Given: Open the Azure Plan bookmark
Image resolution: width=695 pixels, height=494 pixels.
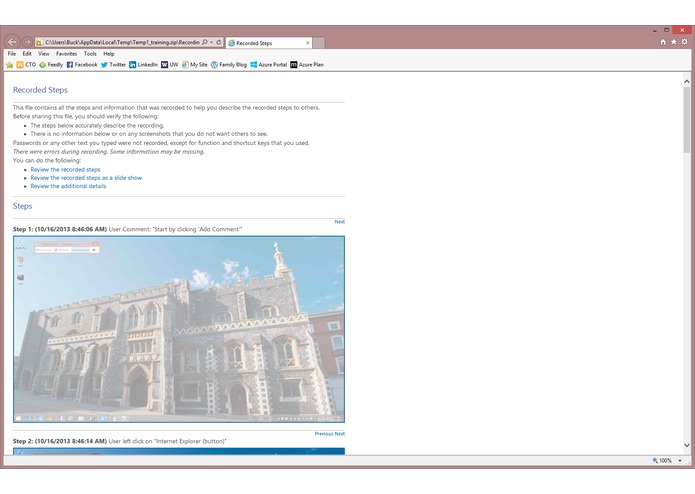Looking at the screenshot, I should click(x=307, y=65).
